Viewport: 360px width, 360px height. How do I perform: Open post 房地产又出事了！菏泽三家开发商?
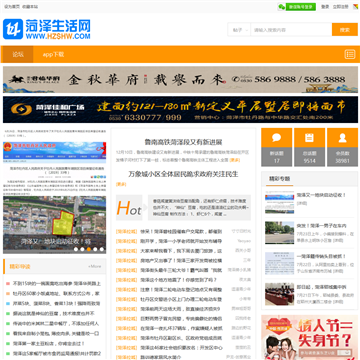(181, 261)
